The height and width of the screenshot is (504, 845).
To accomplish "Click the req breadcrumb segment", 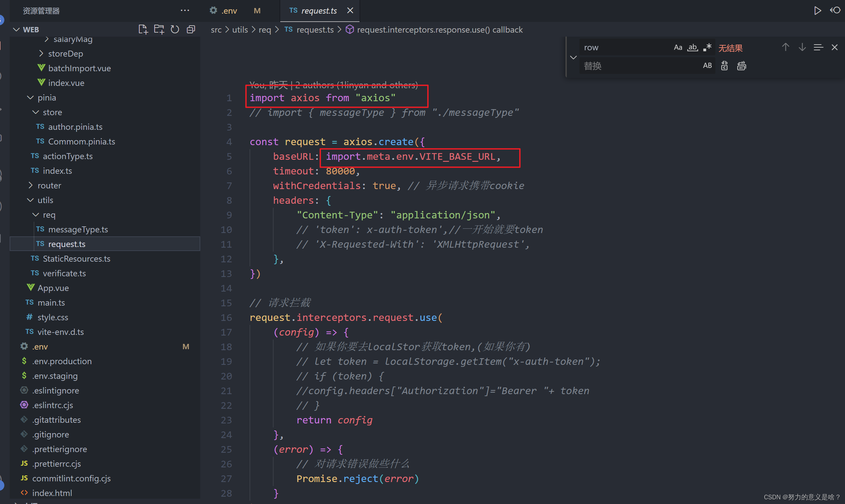I will point(265,30).
